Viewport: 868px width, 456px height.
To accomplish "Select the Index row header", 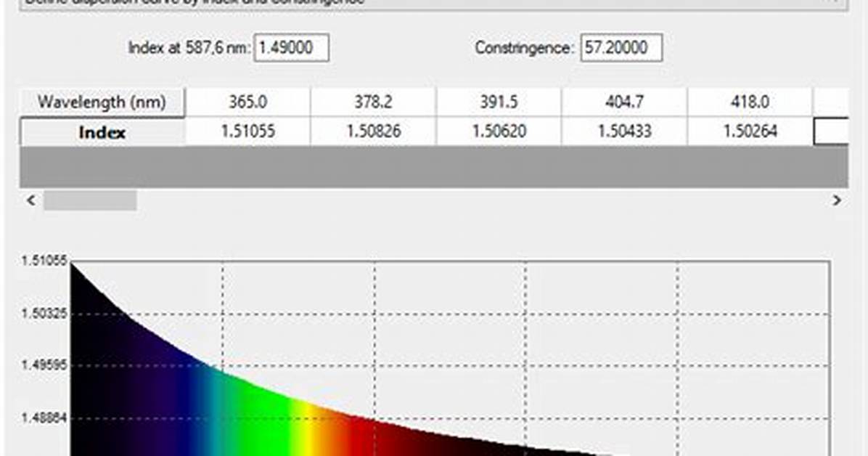I will (x=102, y=132).
